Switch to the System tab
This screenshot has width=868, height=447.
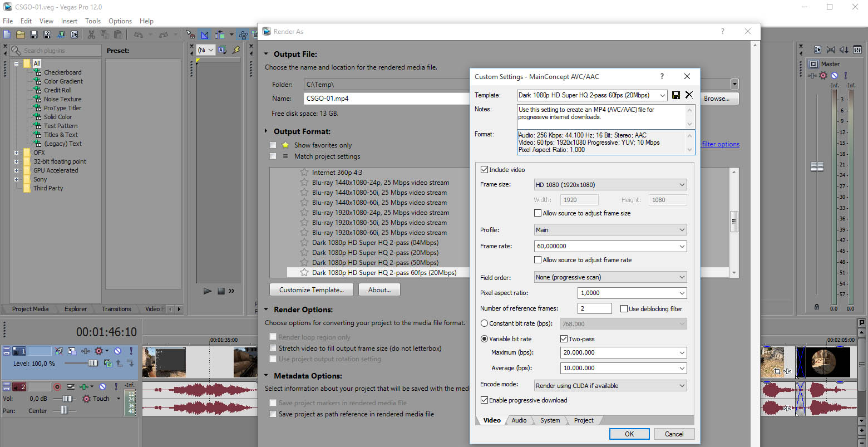click(550, 420)
